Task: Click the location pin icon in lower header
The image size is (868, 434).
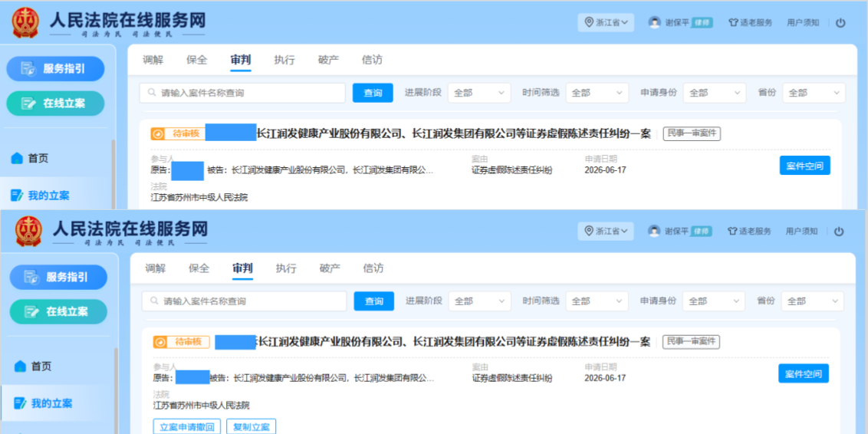Action: click(588, 232)
